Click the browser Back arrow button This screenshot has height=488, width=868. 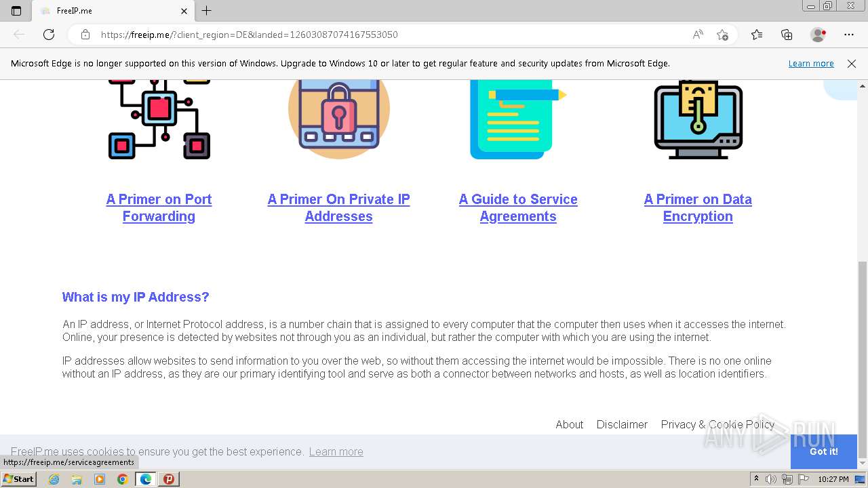click(19, 35)
